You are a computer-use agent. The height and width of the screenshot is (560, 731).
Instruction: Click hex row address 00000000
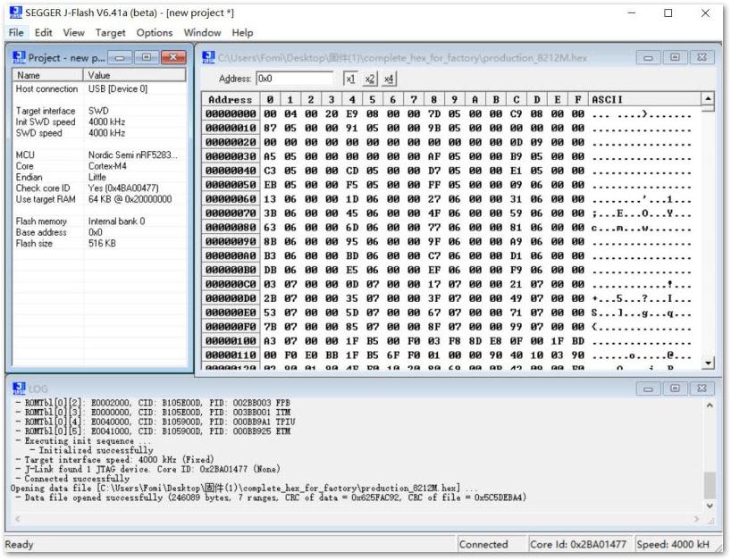231,113
